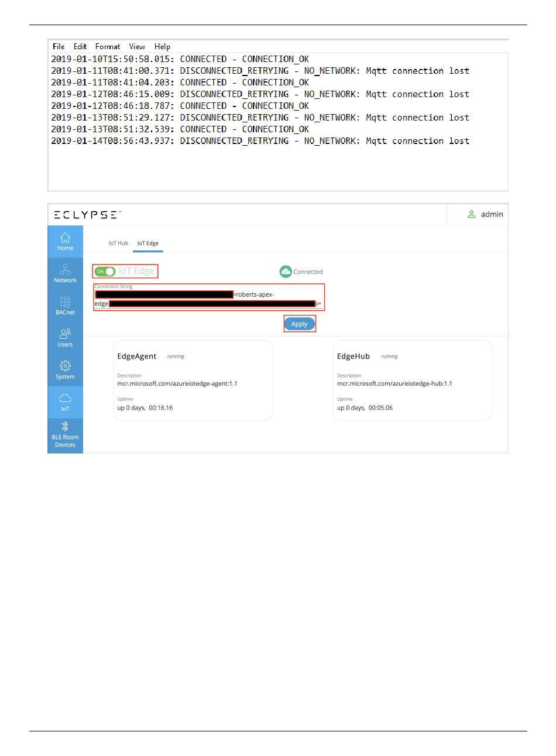556x756 pixels.
Task: Open the Format menu
Action: pos(108,47)
